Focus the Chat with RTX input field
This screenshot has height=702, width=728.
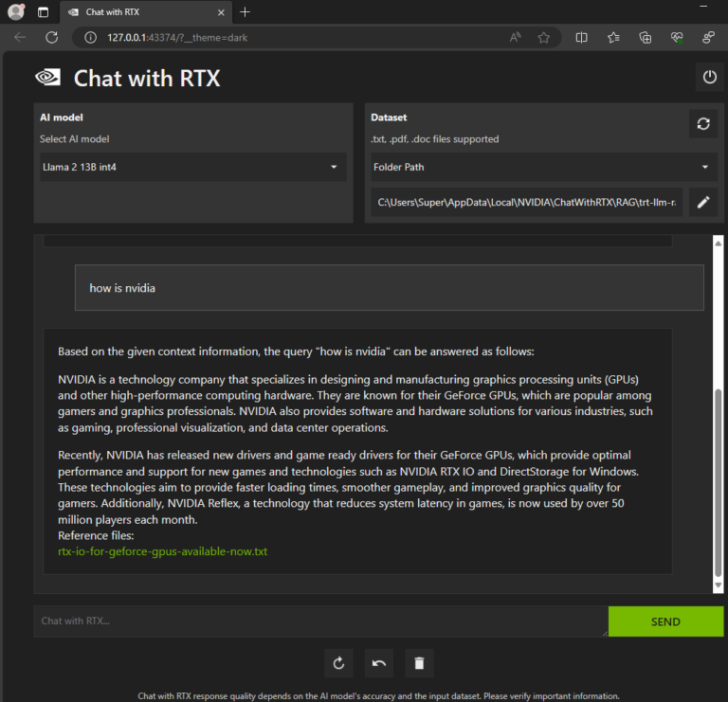320,621
